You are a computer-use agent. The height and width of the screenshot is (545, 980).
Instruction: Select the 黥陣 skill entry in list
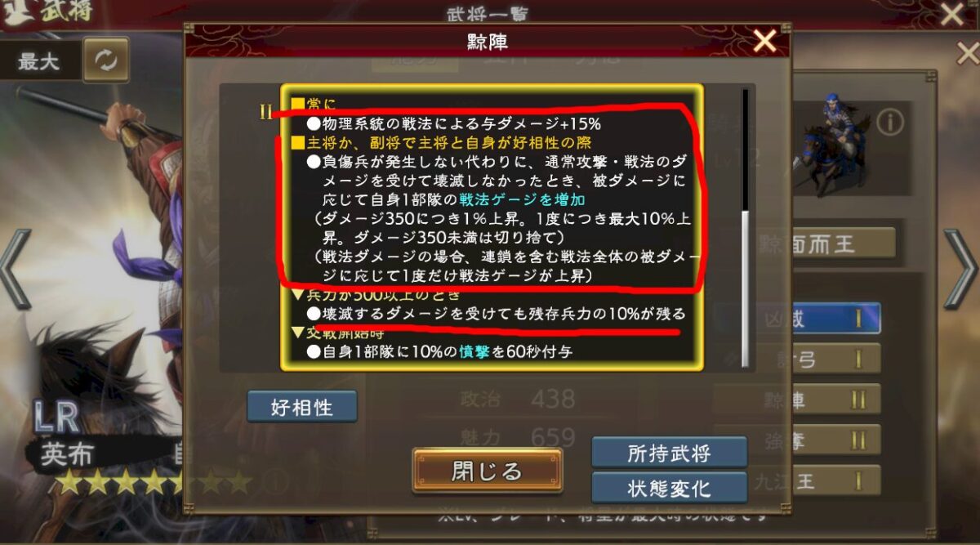[798, 399]
